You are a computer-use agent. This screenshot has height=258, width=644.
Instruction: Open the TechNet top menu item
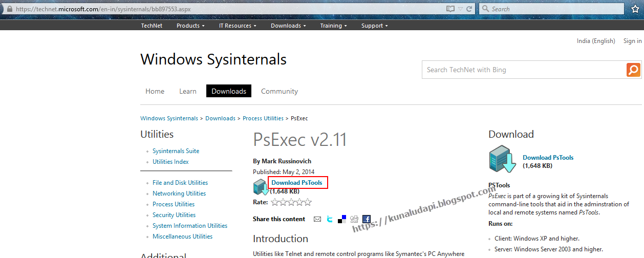point(152,26)
